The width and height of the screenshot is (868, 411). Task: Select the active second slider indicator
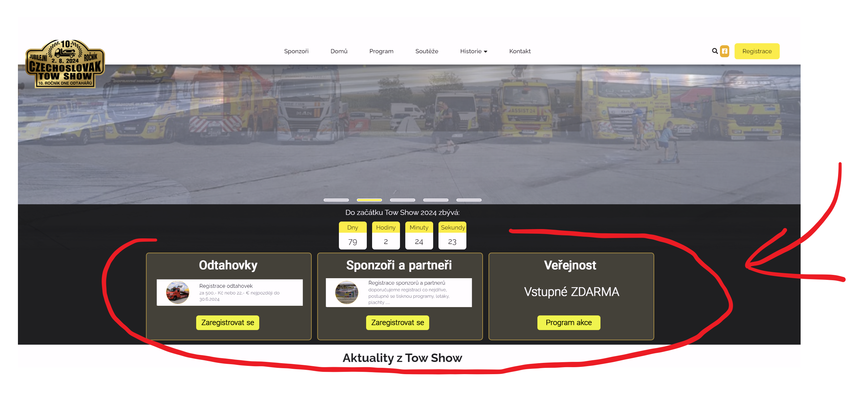point(369,200)
